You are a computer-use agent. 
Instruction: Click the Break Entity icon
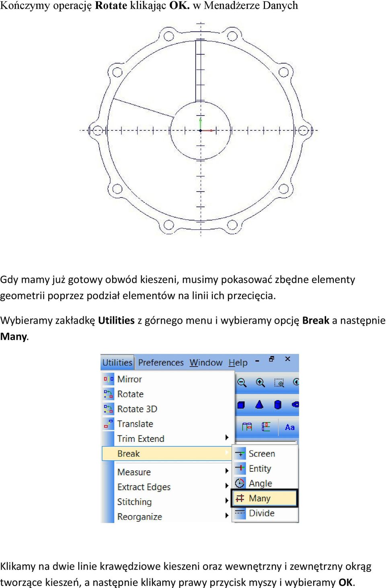(240, 468)
